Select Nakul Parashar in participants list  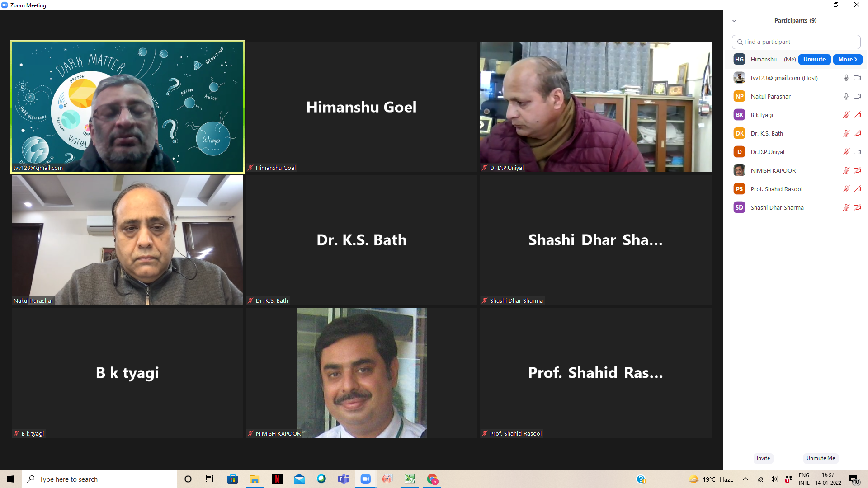[x=770, y=96]
